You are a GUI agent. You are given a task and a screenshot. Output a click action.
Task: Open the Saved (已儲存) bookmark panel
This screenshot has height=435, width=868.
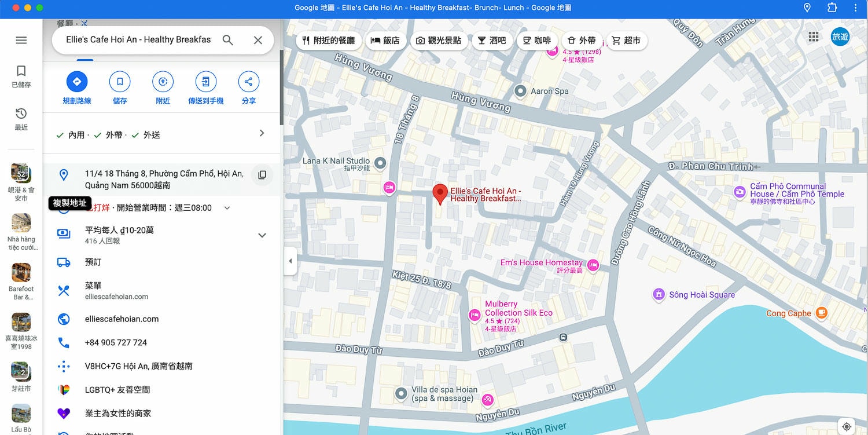21,76
